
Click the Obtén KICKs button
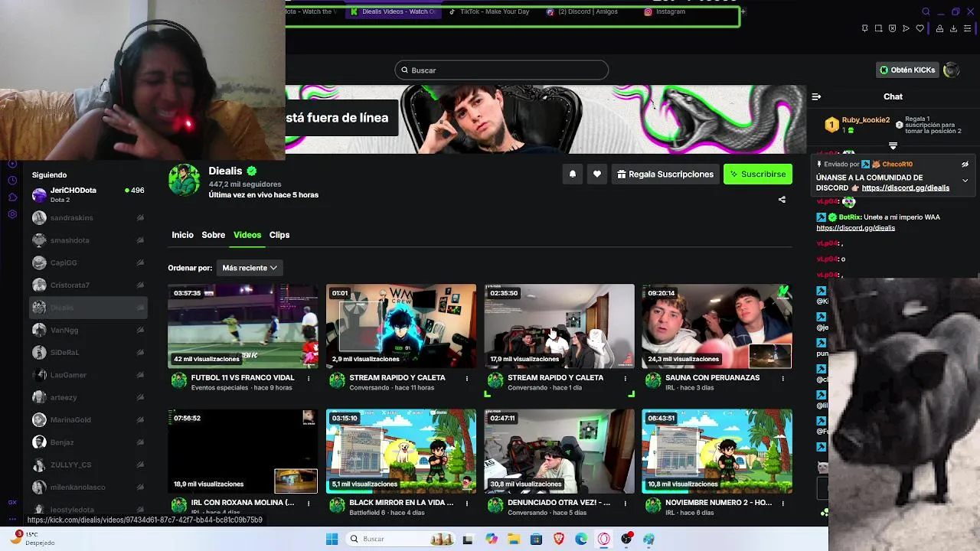pyautogui.click(x=907, y=70)
